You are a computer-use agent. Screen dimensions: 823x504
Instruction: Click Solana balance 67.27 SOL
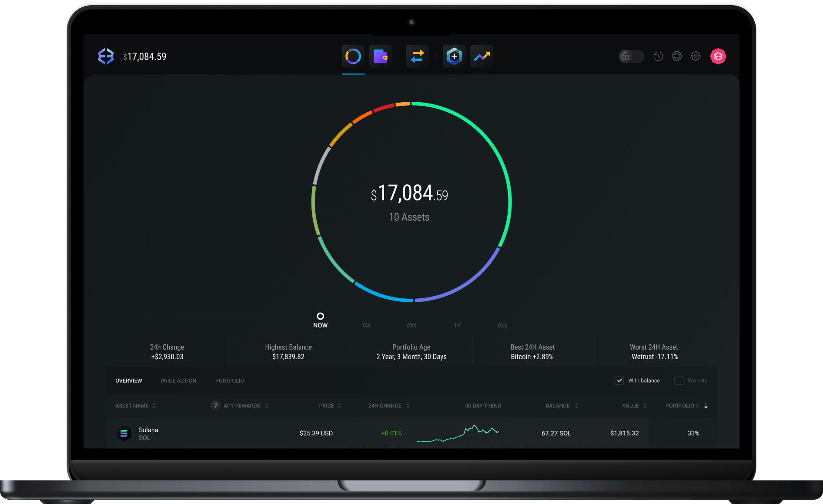pyautogui.click(x=556, y=434)
